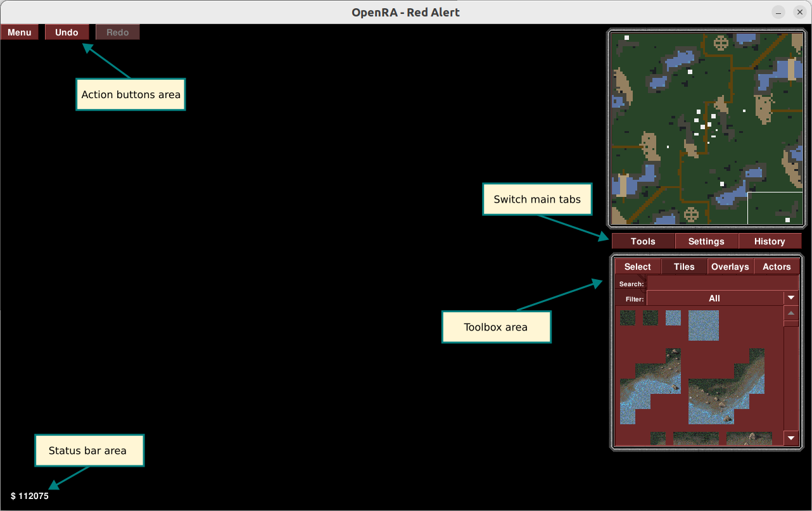The height and width of the screenshot is (511, 812).
Task: Select the wide rocky beach shoreline tile
Action: 726,386
